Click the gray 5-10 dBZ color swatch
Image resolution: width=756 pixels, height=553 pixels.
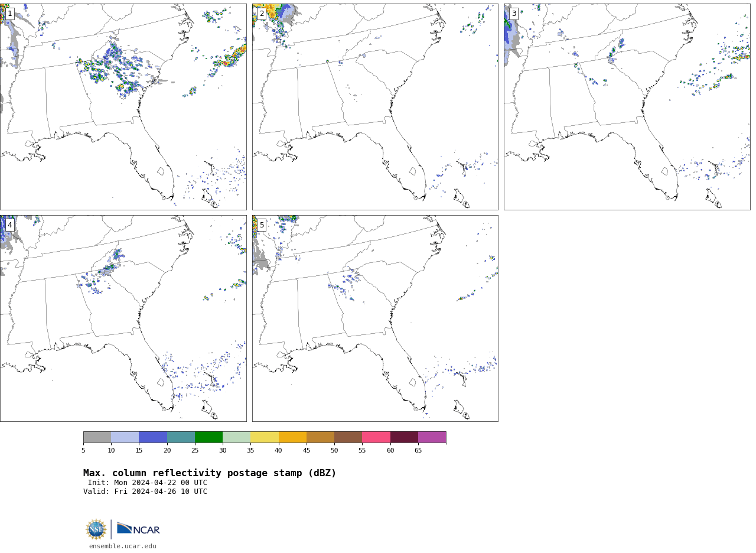[x=97, y=437]
